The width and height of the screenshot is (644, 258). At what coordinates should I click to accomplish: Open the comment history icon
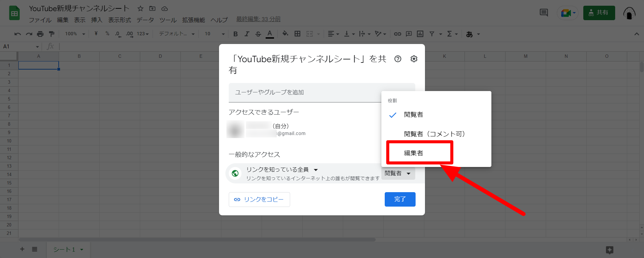coord(544,13)
